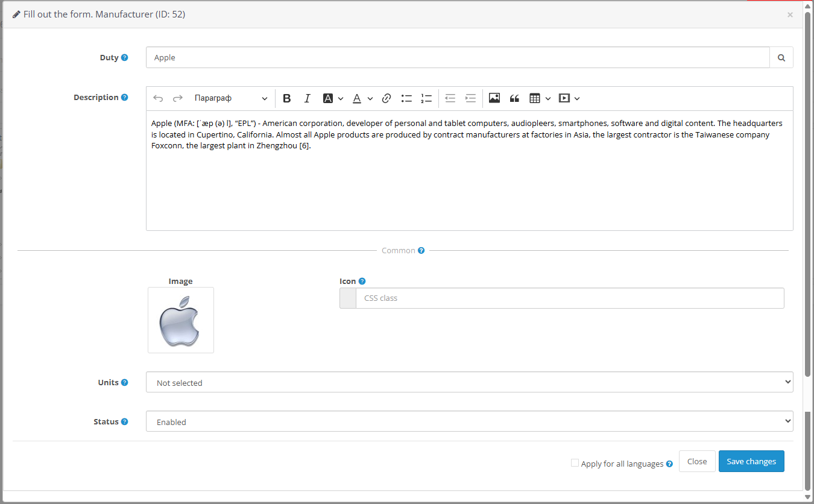Decrease text indent
The image size is (814, 504).
pos(450,98)
